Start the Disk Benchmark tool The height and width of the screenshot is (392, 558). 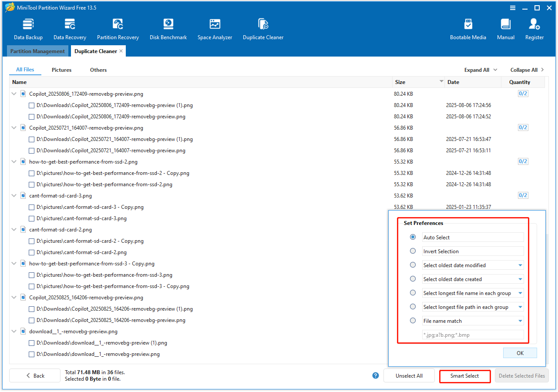click(x=168, y=28)
